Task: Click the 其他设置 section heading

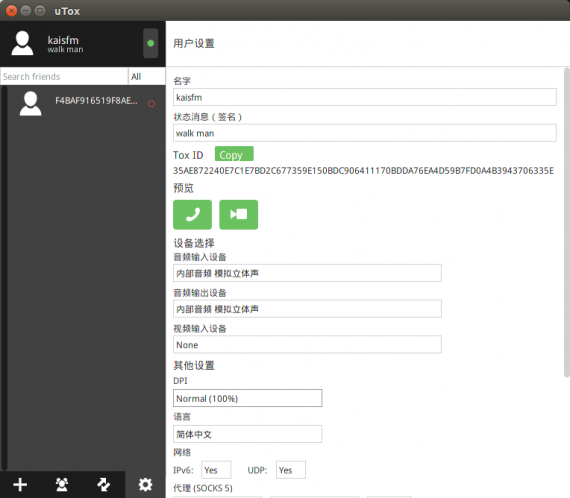Action: coord(194,365)
